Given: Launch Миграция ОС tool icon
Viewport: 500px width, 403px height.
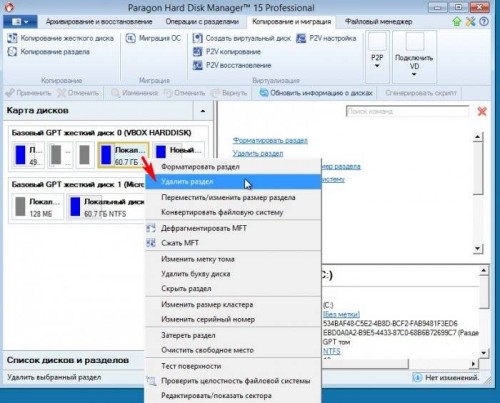Looking at the screenshot, I should point(131,38).
